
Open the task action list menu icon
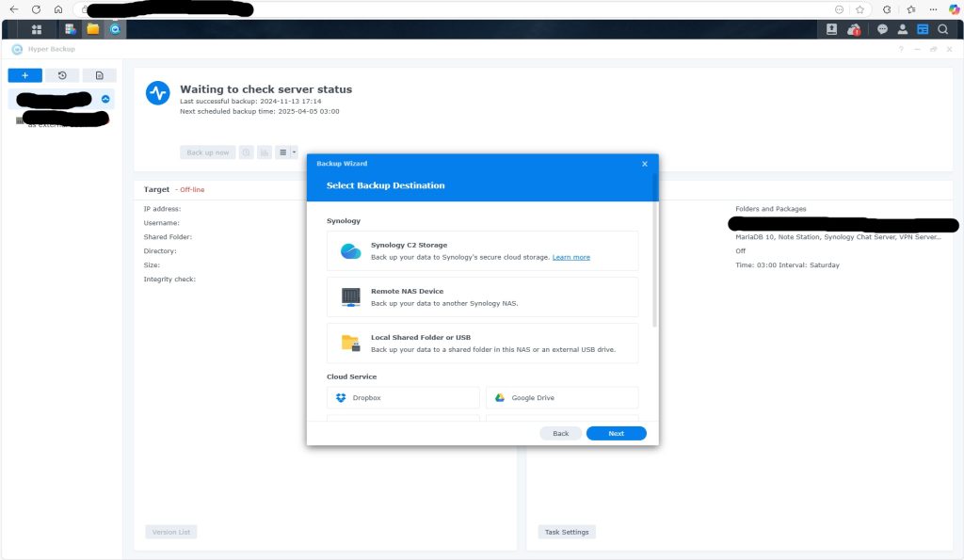coord(282,152)
